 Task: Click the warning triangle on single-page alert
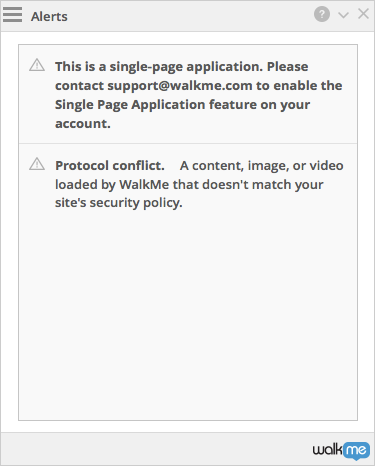tap(37, 65)
